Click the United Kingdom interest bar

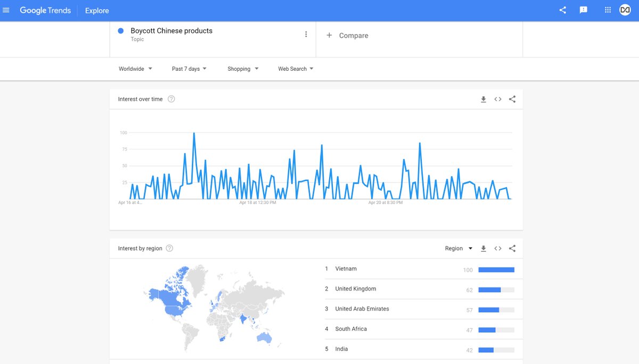496,289
